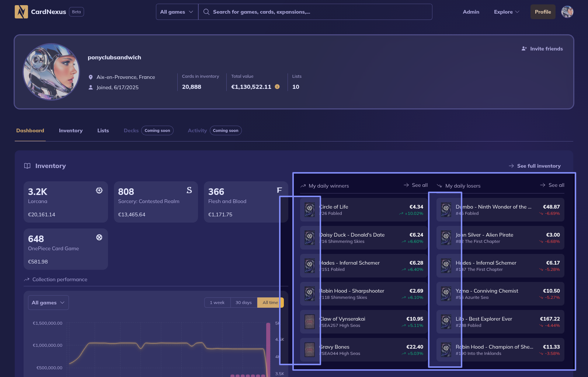The height and width of the screenshot is (377, 588).
Task: Select the All time range
Action: coord(270,303)
